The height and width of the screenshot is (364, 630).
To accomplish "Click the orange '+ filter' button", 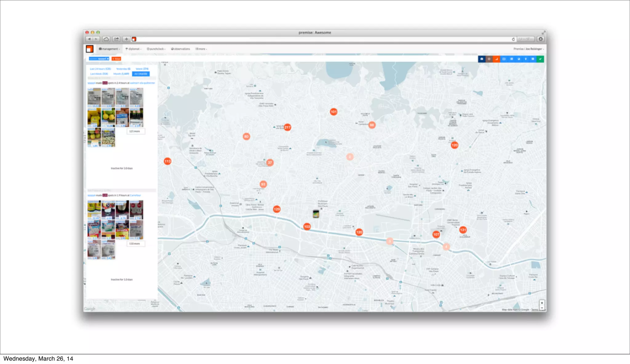I will pyautogui.click(x=116, y=59).
